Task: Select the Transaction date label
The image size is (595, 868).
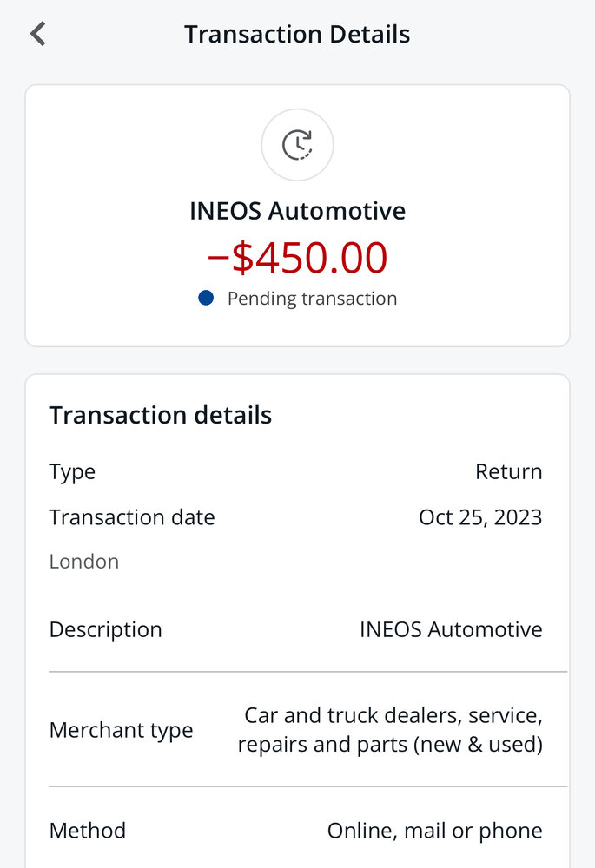Action: [132, 517]
